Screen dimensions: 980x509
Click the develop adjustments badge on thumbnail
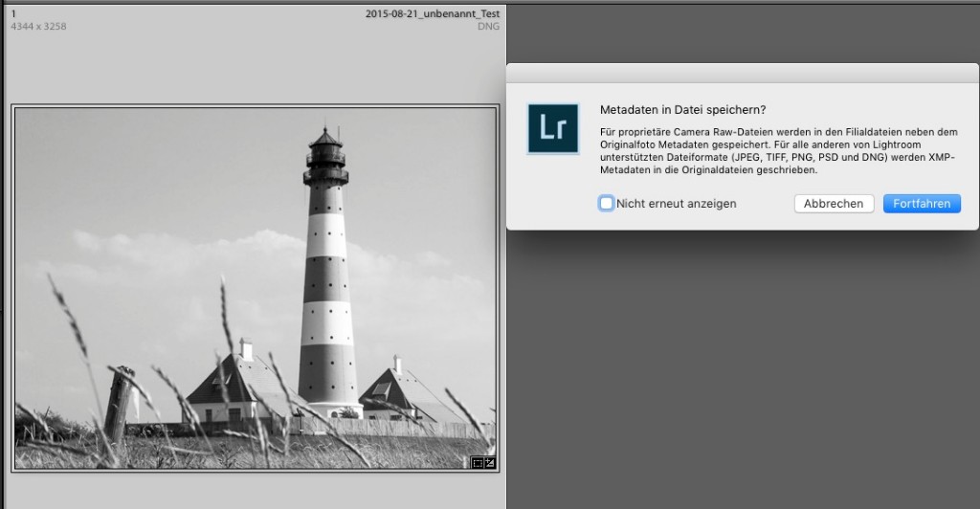490,463
